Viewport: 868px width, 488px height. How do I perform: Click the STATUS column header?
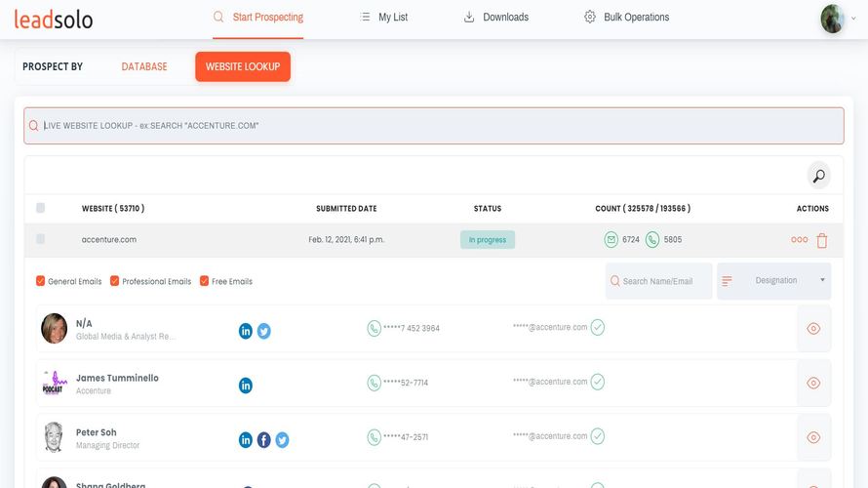[488, 208]
